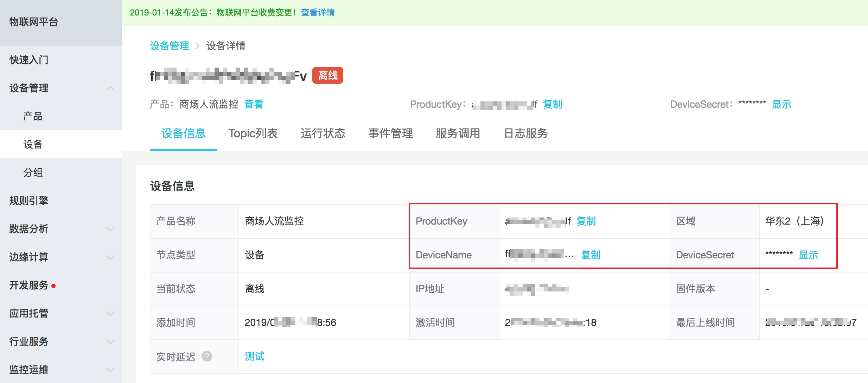Go to 设备管理 via breadcrumb link
Image resolution: width=868 pixels, height=383 pixels.
(x=170, y=46)
